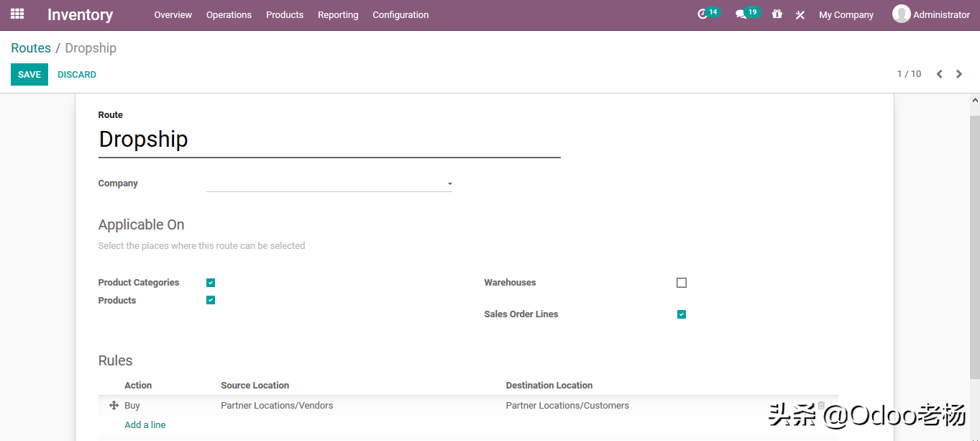Open the conversations chat bubble icon

point(741,14)
